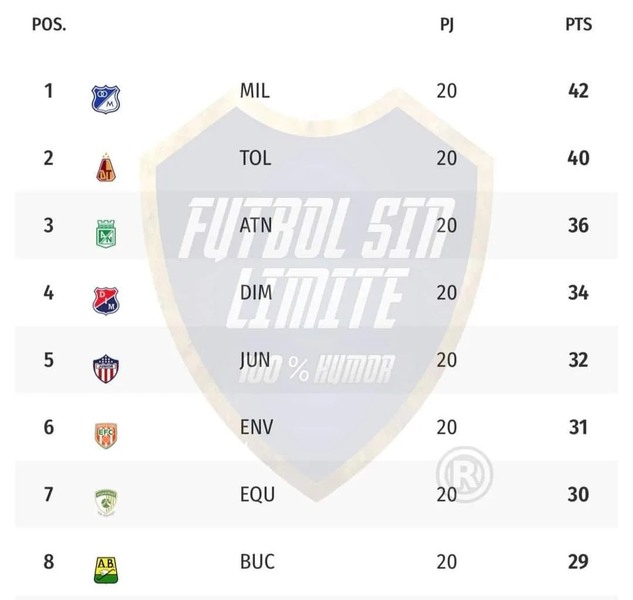Click the BUC team label

click(x=257, y=562)
